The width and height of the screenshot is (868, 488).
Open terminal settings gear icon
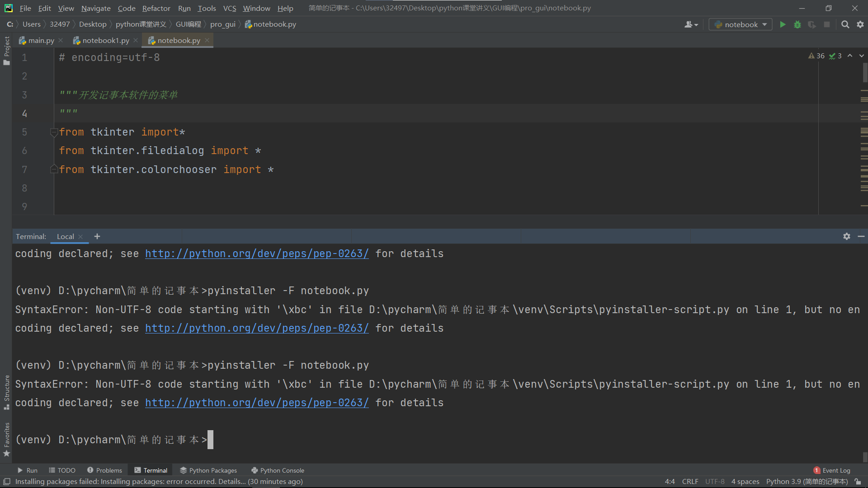(x=847, y=236)
